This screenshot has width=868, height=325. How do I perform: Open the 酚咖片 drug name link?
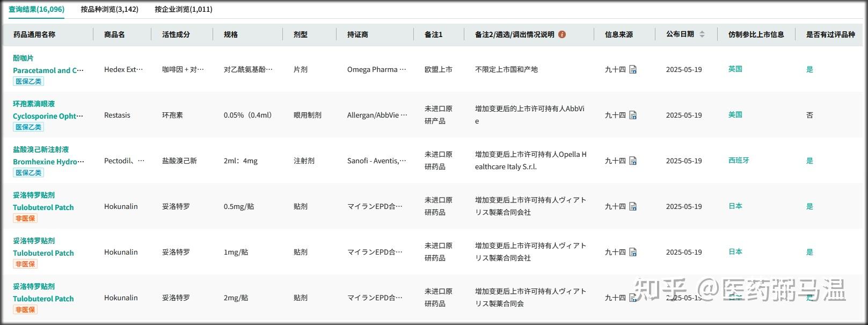tap(23, 58)
